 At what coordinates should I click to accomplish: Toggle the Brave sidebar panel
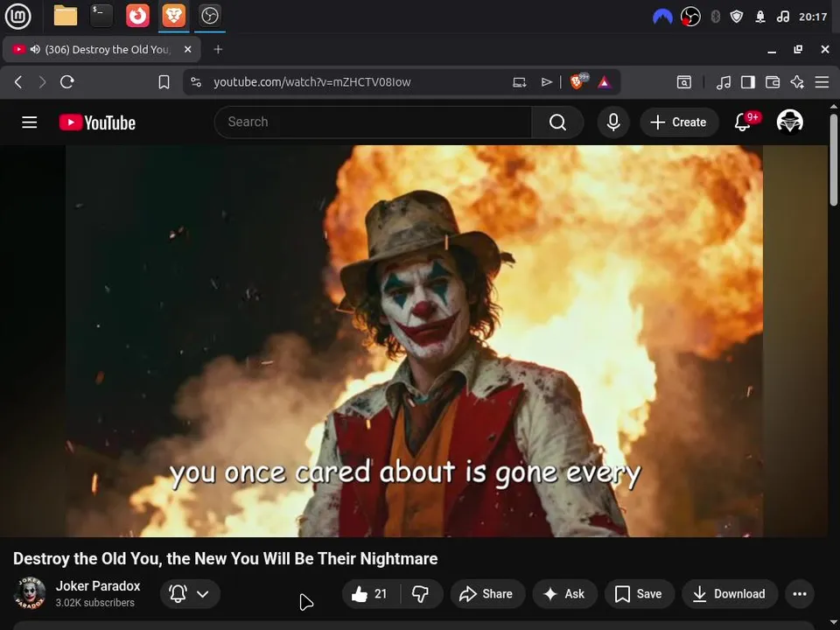click(x=748, y=82)
